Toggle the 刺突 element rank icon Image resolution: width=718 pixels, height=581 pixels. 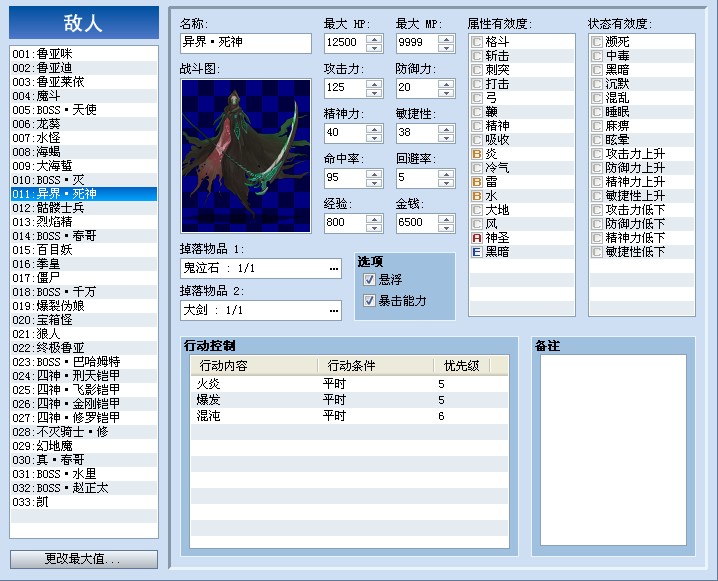477,70
